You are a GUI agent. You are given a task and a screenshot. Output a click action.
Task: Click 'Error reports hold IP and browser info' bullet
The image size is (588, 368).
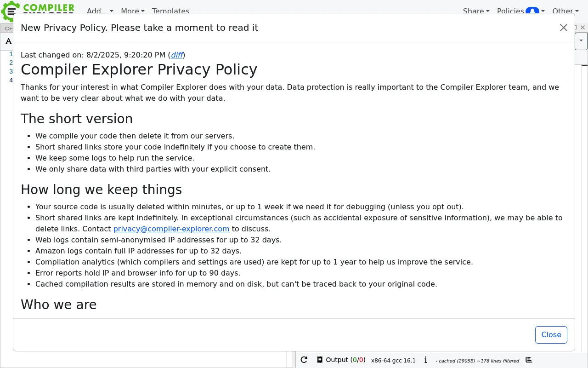click(138, 273)
